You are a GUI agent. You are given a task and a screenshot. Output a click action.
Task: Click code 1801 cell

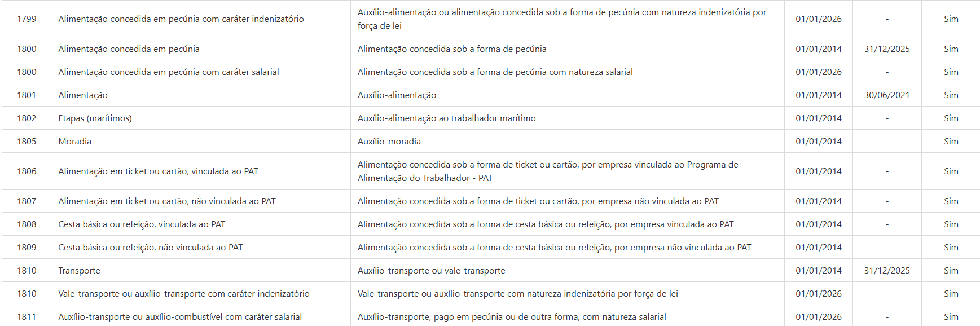tap(27, 95)
